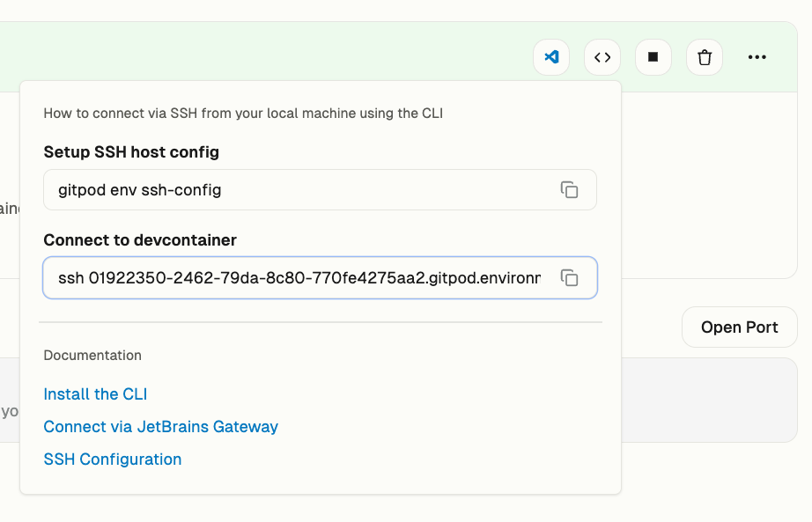Open the three-dot more options menu
The image size is (812, 522).
click(x=757, y=57)
